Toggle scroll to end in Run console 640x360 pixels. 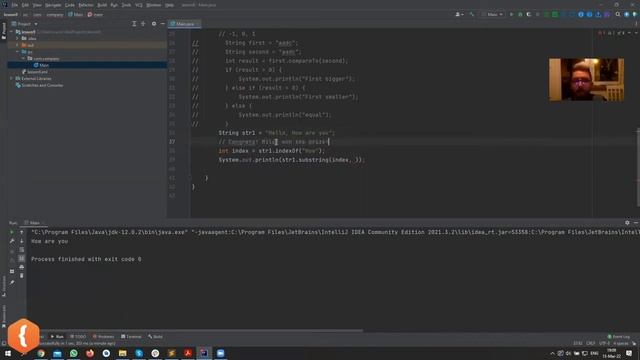(22, 258)
